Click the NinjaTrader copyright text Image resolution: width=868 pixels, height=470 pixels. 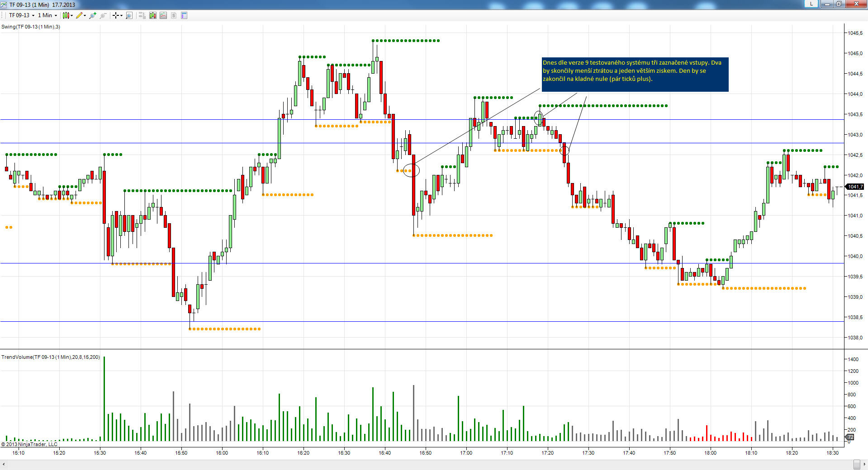coord(29,444)
